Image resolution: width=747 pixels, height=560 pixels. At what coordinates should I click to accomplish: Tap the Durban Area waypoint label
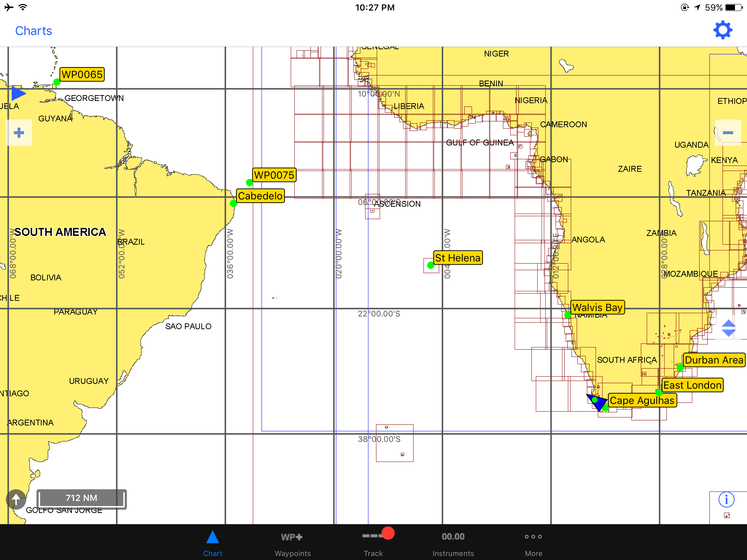714,360
